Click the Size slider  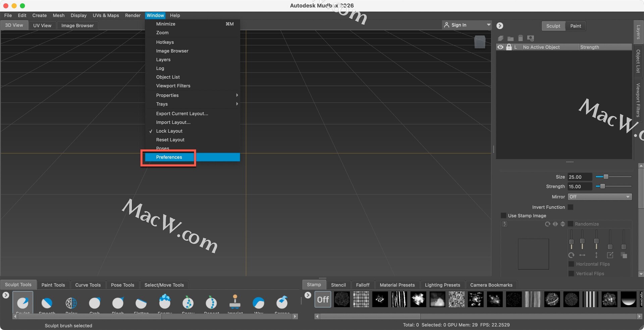coord(613,177)
